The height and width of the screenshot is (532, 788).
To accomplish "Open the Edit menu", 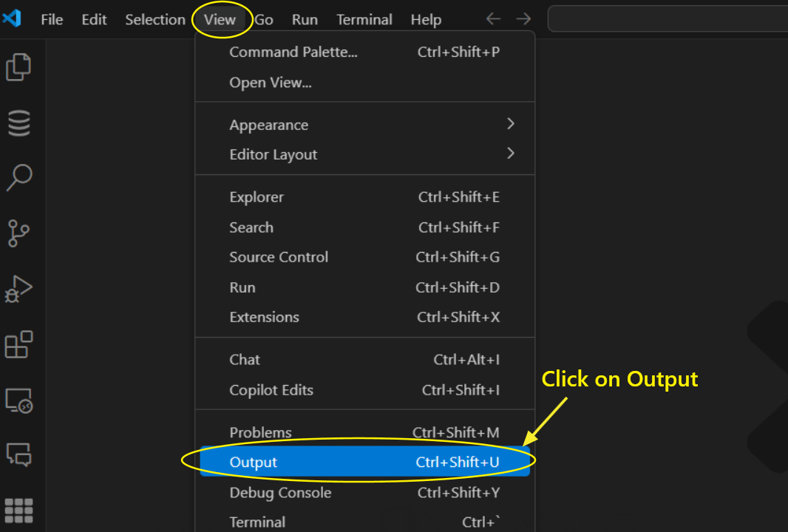I will click(x=94, y=20).
